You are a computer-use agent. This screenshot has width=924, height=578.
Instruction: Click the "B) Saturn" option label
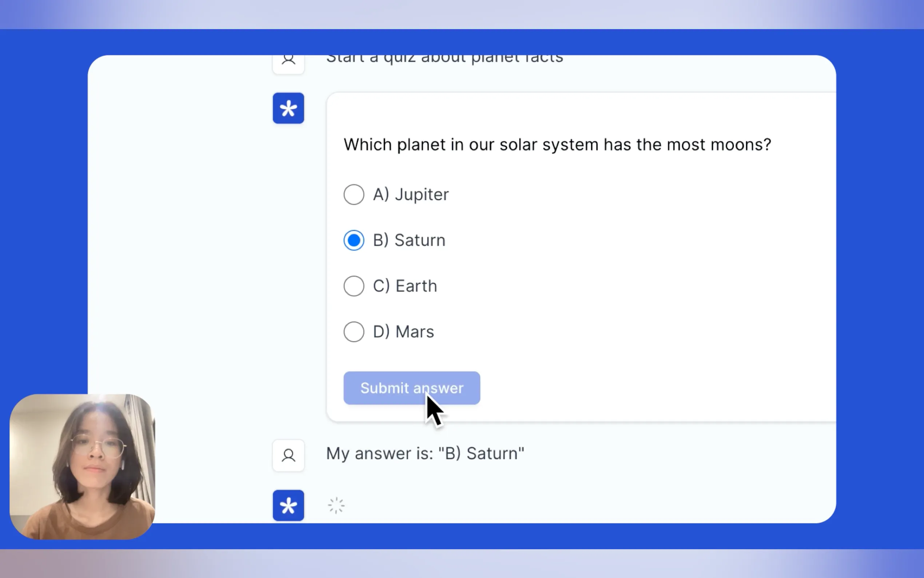pos(409,241)
